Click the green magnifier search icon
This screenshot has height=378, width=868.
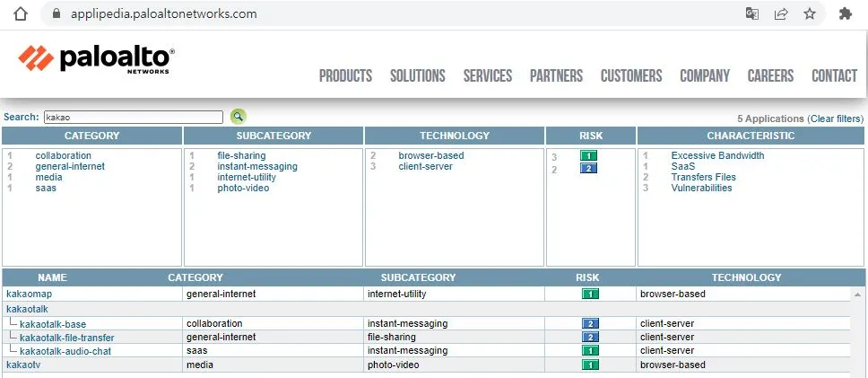tap(238, 117)
